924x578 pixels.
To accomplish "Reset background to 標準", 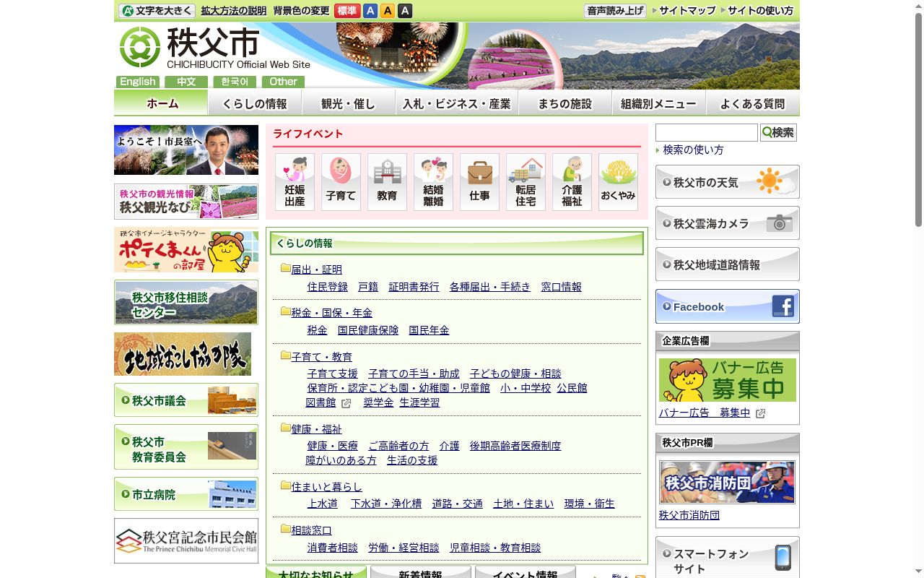I will [x=347, y=11].
